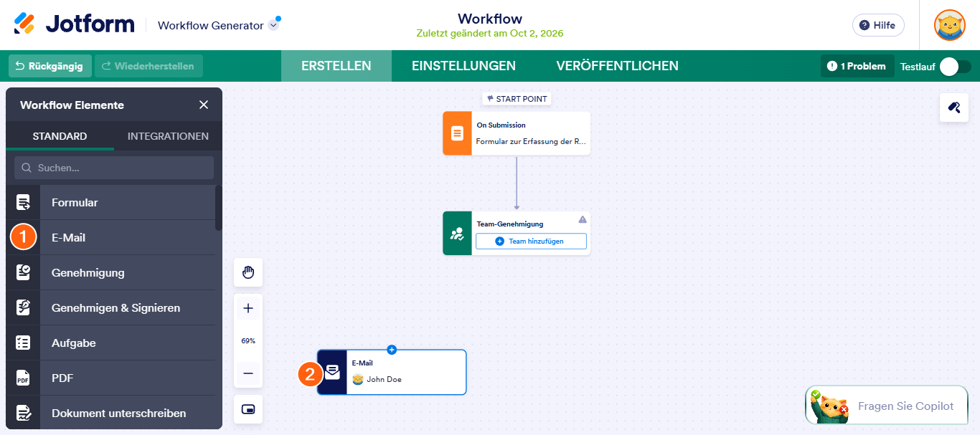This screenshot has width=980, height=435.
Task: Open the 1 Problem indicator
Action: [x=857, y=66]
